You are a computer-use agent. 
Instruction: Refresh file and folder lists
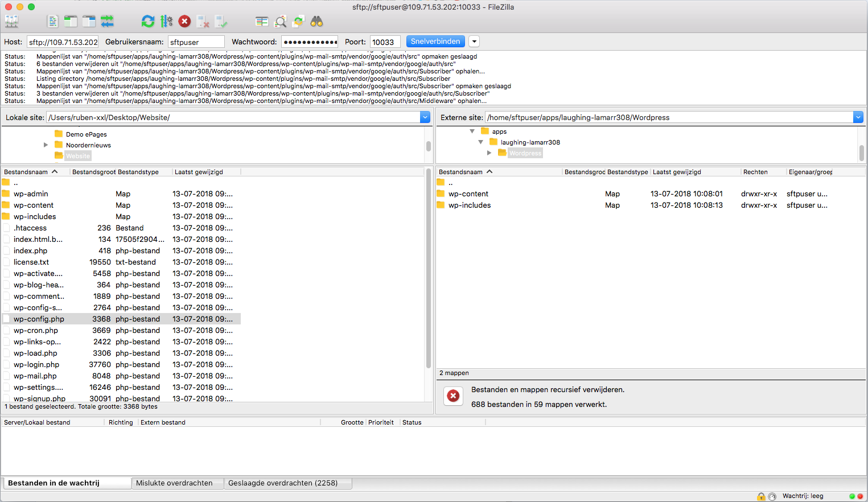tap(148, 22)
